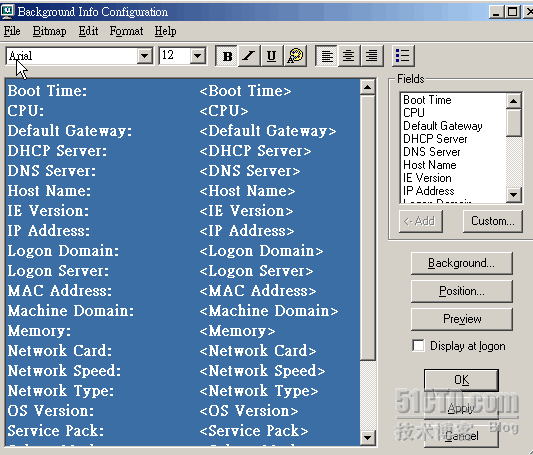This screenshot has height=455, width=533.
Task: Select IE Version in Fields list
Action: [x=427, y=178]
